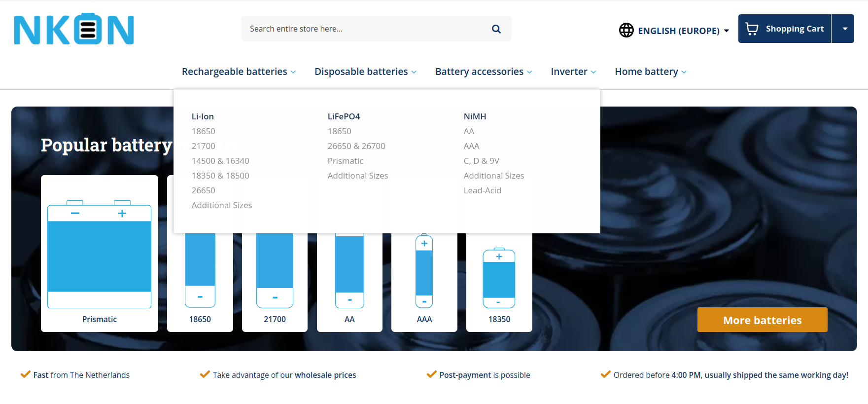Open the Shopping Cart
Image resolution: width=868 pixels, height=404 pixels.
coord(784,29)
